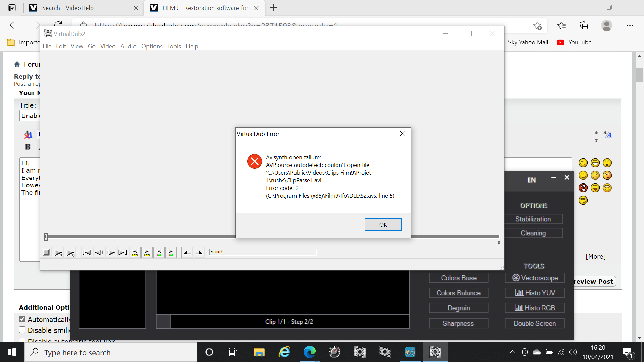The image size is (644, 362).
Task: Click Colors Base in Film9
Action: point(459,278)
